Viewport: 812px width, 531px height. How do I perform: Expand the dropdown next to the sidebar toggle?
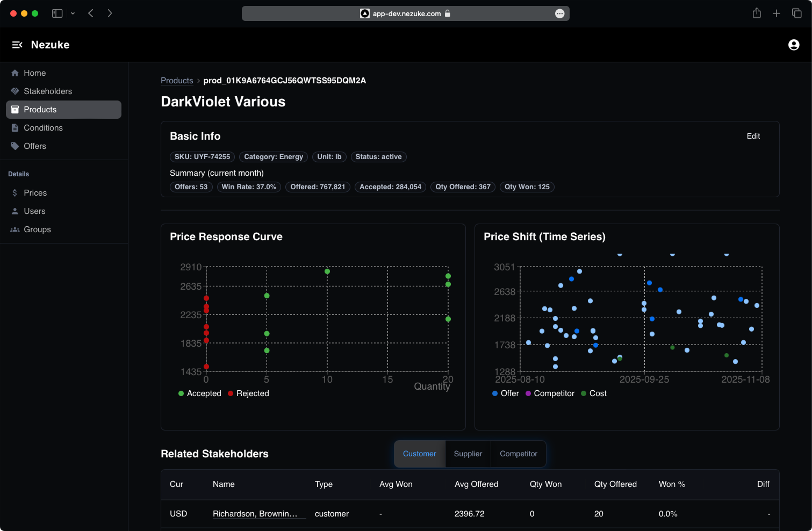pyautogui.click(x=73, y=13)
